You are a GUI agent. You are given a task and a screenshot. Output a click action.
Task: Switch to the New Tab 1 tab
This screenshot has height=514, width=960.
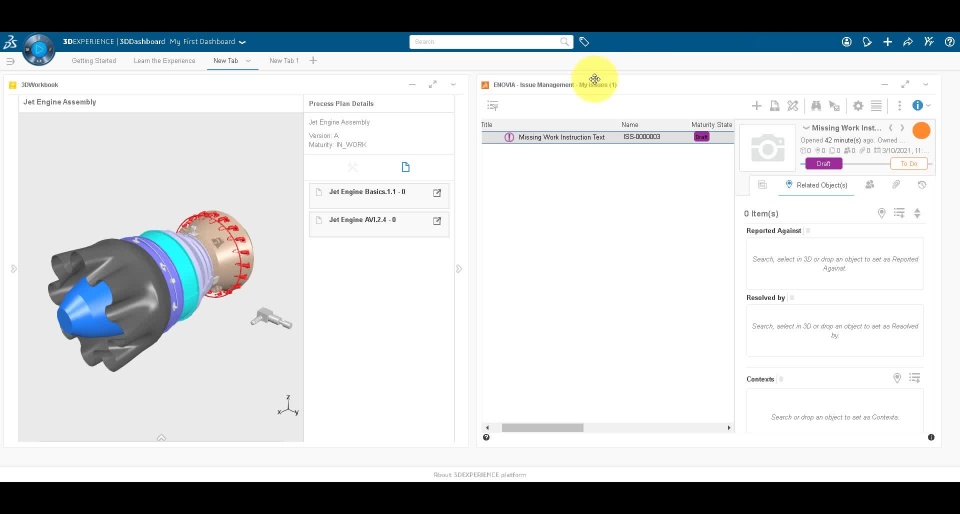click(284, 61)
